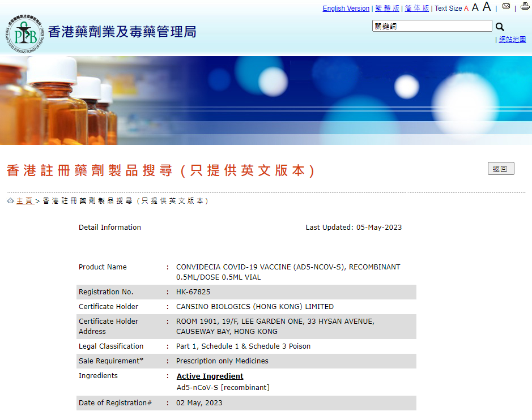Click registration number HK-67825
The width and height of the screenshot is (532, 420).
tap(193, 292)
